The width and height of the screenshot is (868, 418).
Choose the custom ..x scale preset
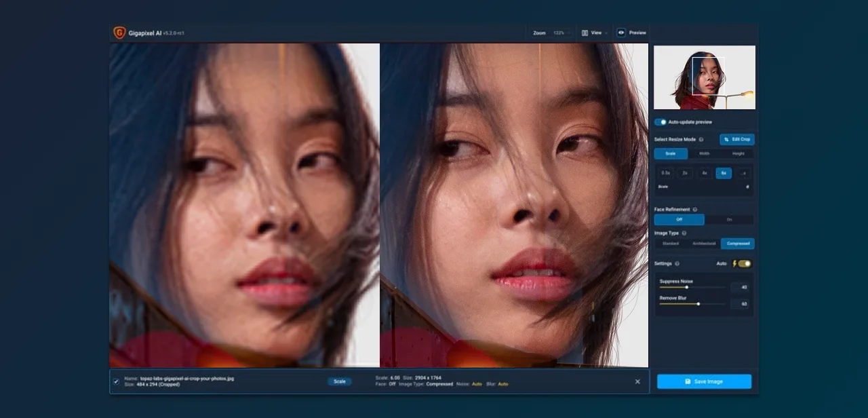pyautogui.click(x=743, y=173)
